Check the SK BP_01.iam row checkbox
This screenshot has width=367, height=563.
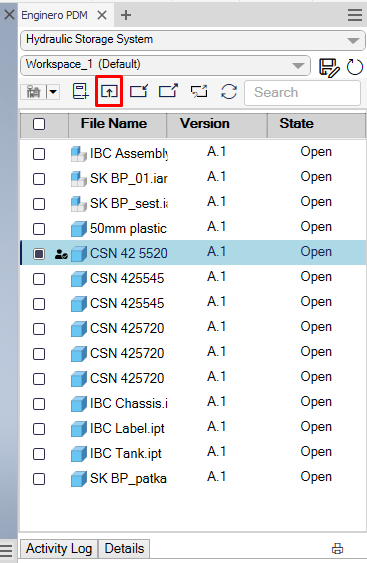tap(39, 179)
